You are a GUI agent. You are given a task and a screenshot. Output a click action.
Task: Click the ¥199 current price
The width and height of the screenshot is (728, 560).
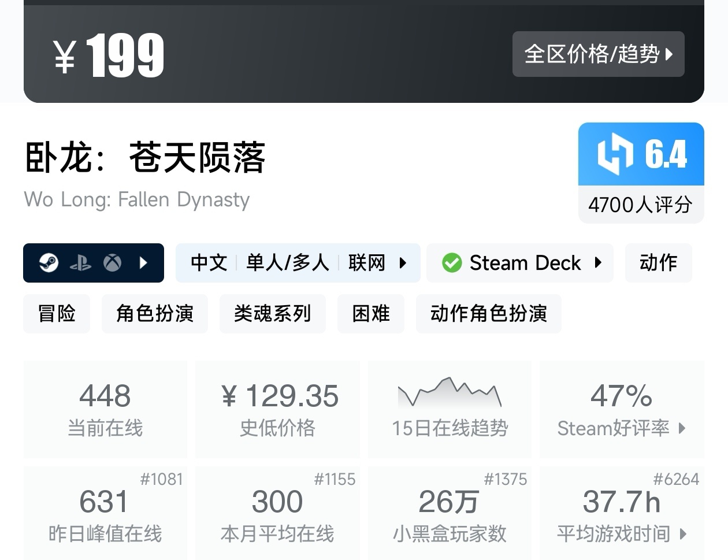(109, 55)
